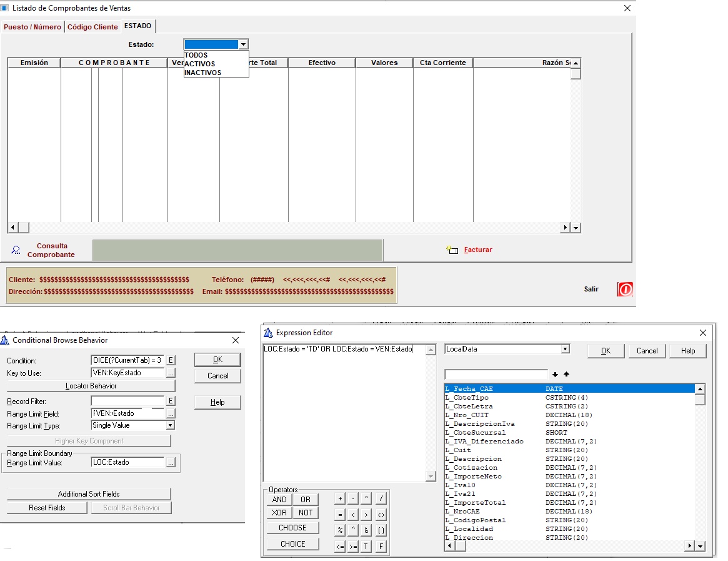Image resolution: width=728 pixels, height=561 pixels.
Task: Insert the equals operator
Action: [341, 515]
